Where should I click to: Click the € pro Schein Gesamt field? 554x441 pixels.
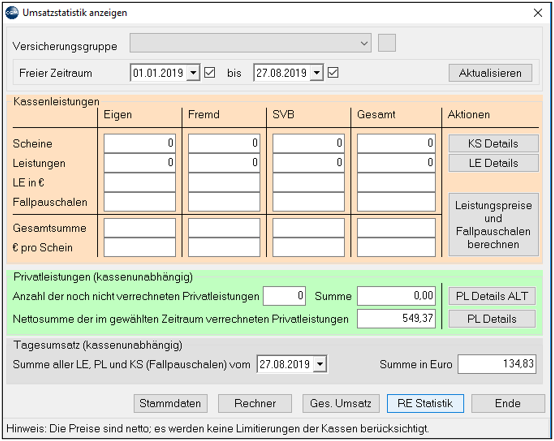pyautogui.click(x=396, y=247)
